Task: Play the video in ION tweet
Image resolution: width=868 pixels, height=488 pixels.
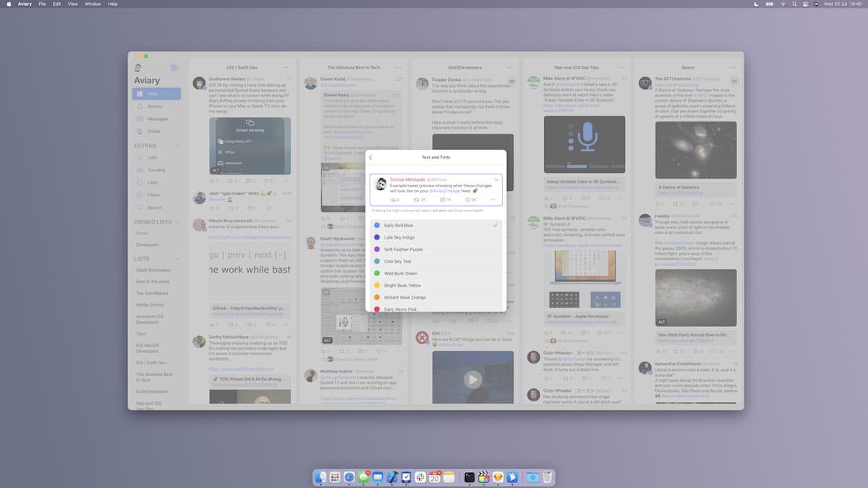Action: pos(472,379)
